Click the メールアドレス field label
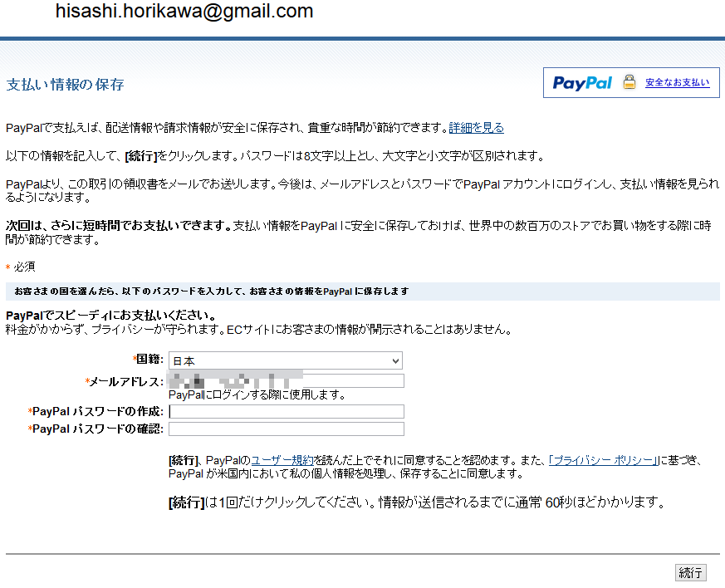 124,382
